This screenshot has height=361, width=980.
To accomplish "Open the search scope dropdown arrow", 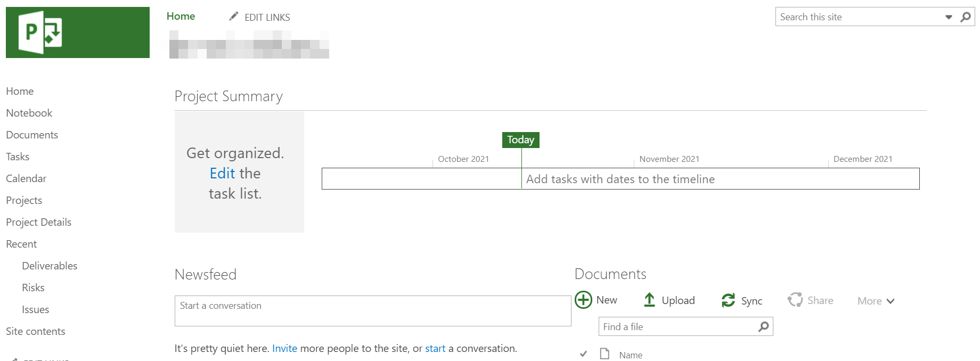I will click(949, 17).
